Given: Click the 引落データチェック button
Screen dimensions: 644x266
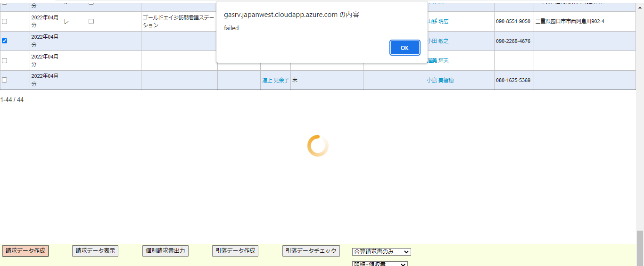Looking at the screenshot, I should coord(311,251).
